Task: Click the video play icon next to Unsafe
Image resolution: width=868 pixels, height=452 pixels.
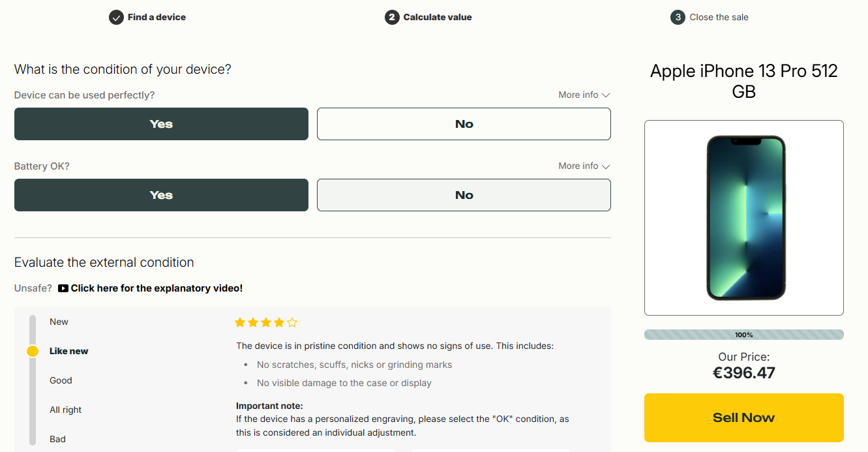Action: click(x=63, y=288)
